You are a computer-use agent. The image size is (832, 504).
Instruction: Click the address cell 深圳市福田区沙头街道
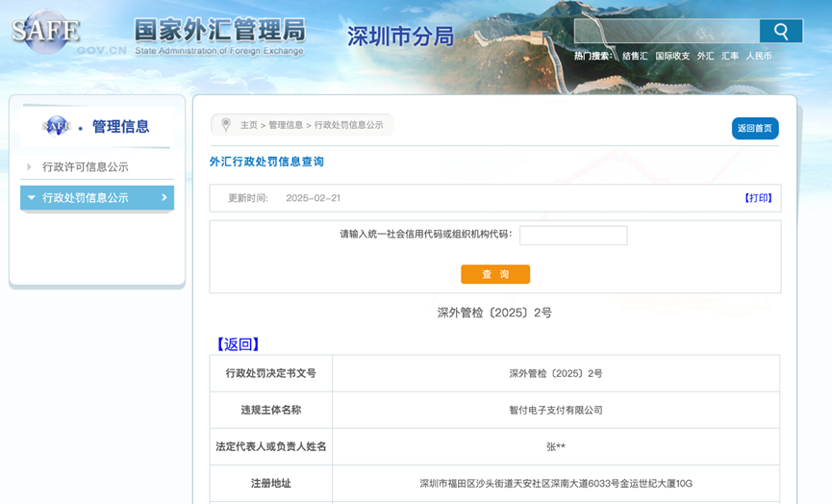click(x=556, y=483)
